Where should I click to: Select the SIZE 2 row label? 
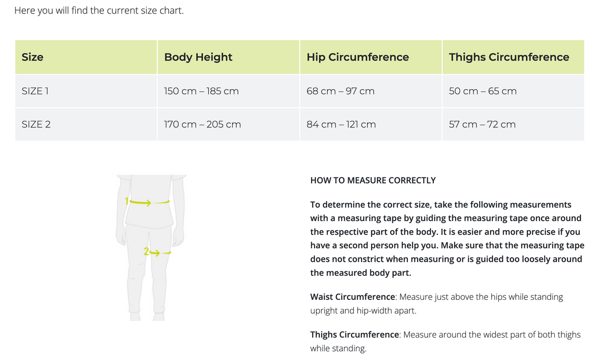36,124
